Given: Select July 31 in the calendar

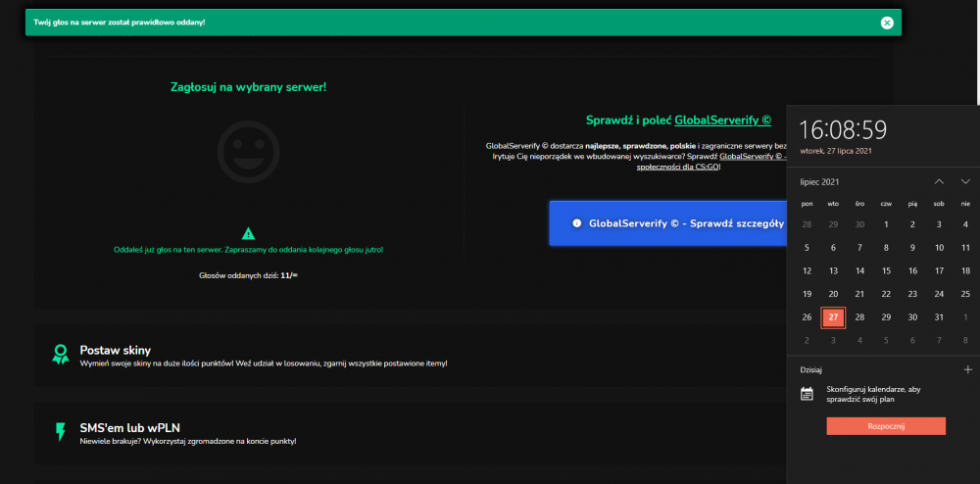Looking at the screenshot, I should (939, 317).
